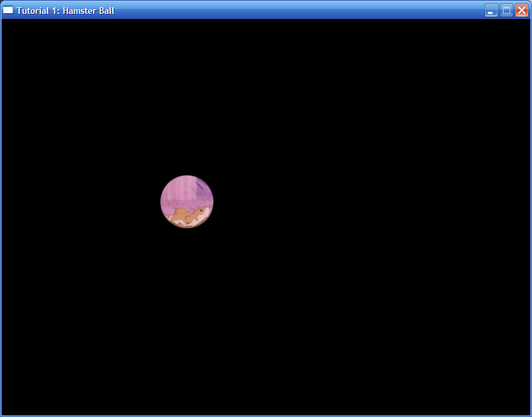The image size is (532, 417).
Task: Click empty title bar space left of minimize
Action: pyautogui.click(x=297, y=10)
